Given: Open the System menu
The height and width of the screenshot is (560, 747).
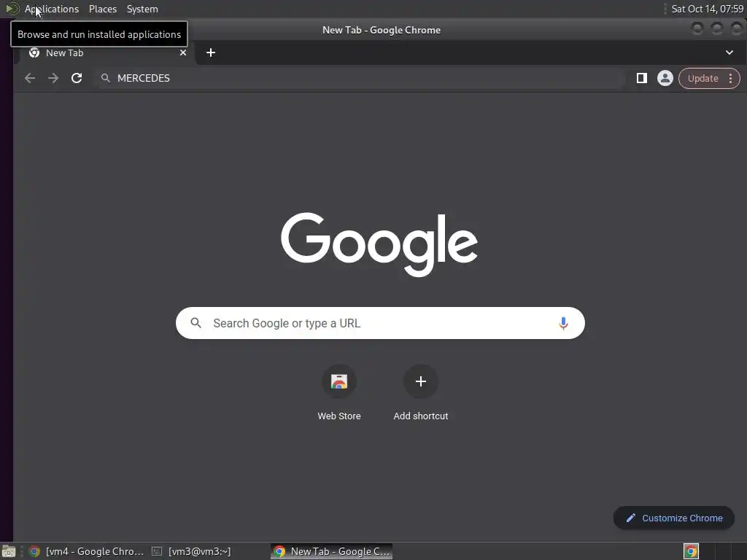Looking at the screenshot, I should coord(142,9).
